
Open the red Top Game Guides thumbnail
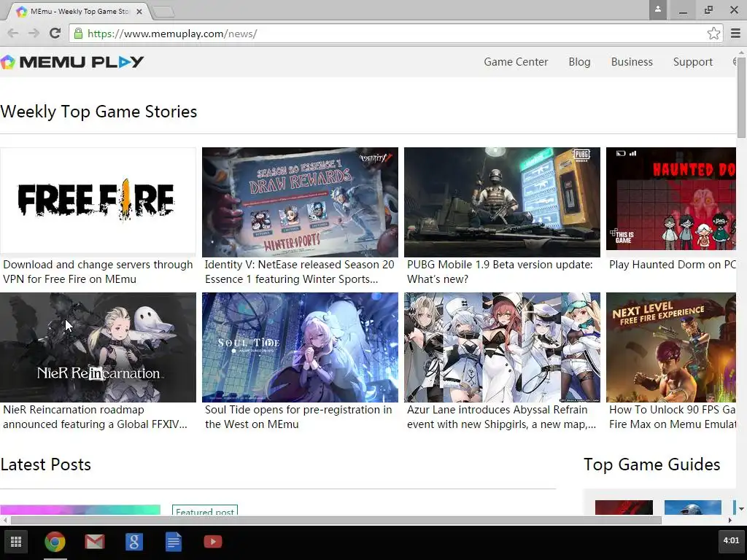tap(624, 507)
